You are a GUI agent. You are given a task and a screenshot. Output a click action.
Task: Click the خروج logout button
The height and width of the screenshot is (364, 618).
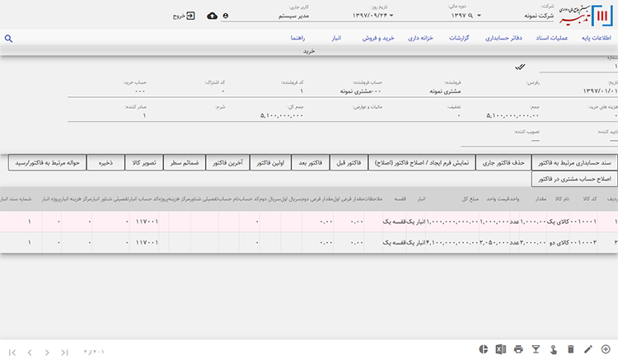184,16
